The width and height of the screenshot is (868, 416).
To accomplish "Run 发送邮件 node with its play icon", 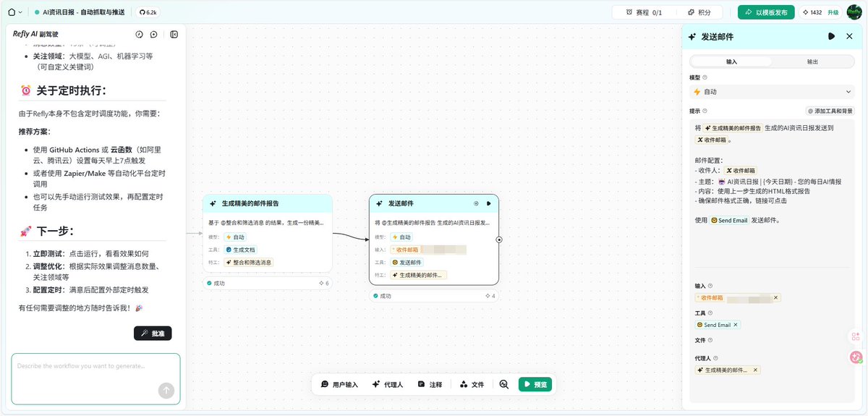I will (489, 203).
